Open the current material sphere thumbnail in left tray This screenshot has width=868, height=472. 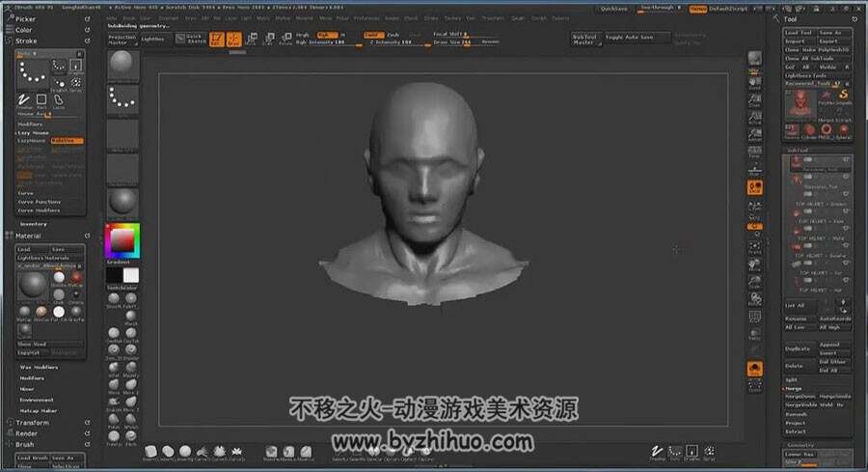point(122,202)
